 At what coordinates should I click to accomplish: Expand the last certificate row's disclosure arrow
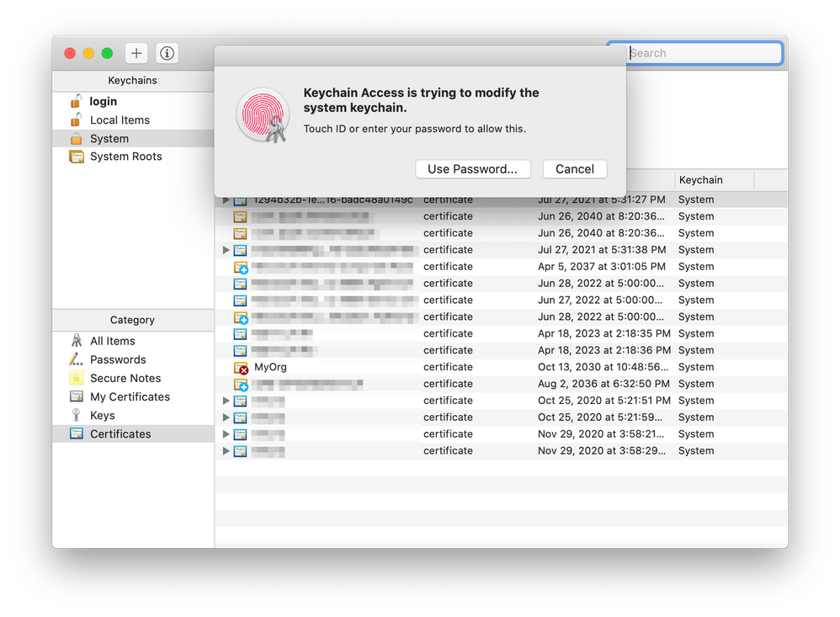pos(225,450)
